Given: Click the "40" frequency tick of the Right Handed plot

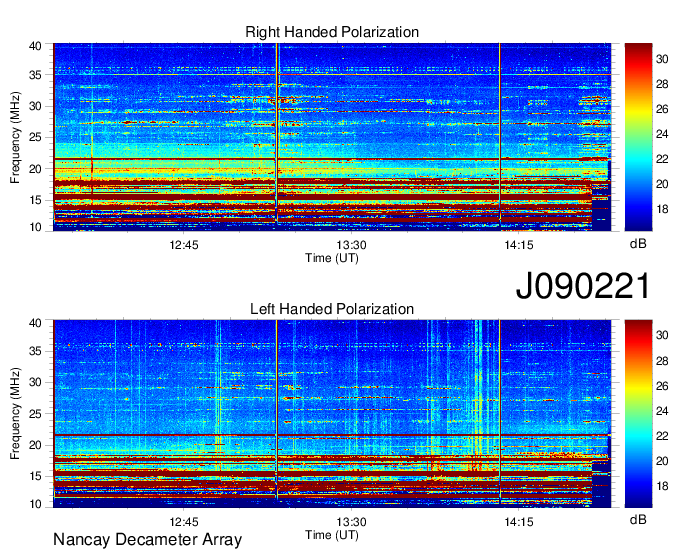Looking at the screenshot, I should (35, 46).
